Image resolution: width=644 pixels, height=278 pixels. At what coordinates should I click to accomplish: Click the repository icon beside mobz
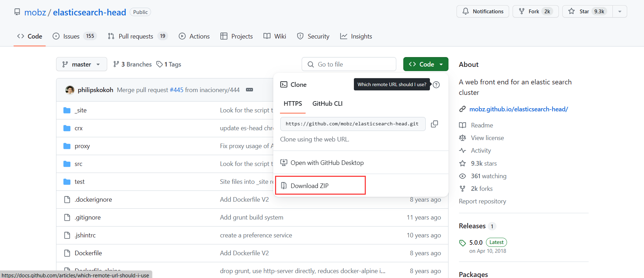17,12
